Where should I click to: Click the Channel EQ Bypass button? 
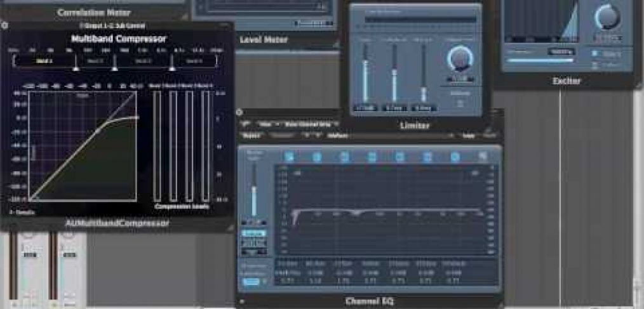tap(250, 135)
